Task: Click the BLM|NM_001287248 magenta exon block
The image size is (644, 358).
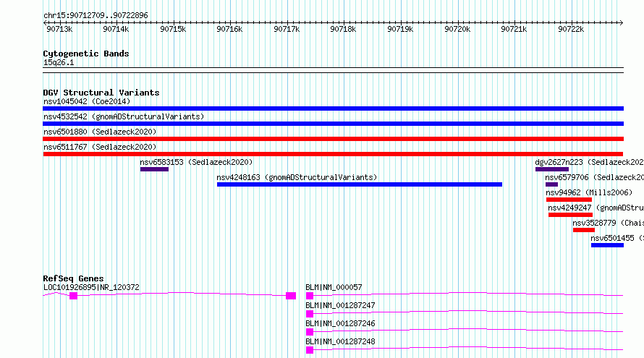Action: click(x=310, y=350)
